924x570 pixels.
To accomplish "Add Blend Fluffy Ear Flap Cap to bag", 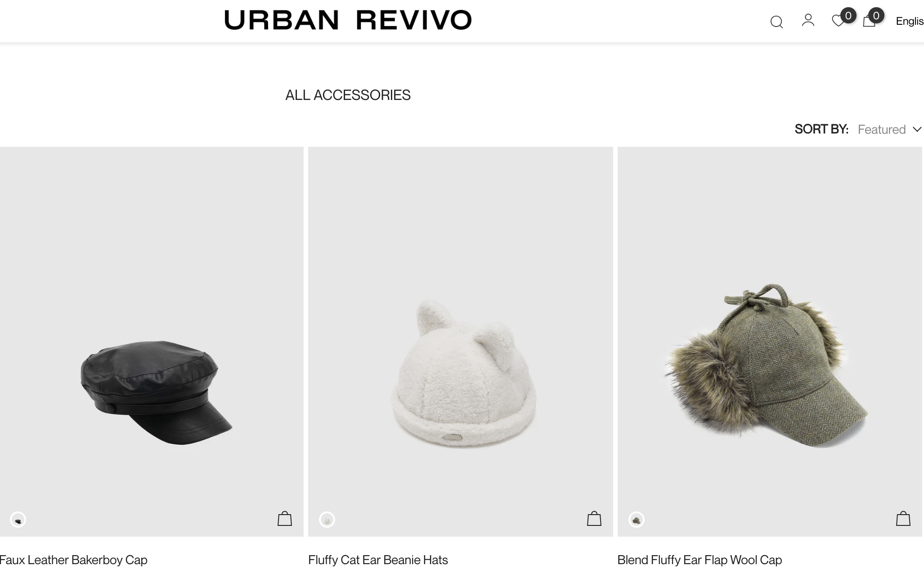I will (x=903, y=519).
